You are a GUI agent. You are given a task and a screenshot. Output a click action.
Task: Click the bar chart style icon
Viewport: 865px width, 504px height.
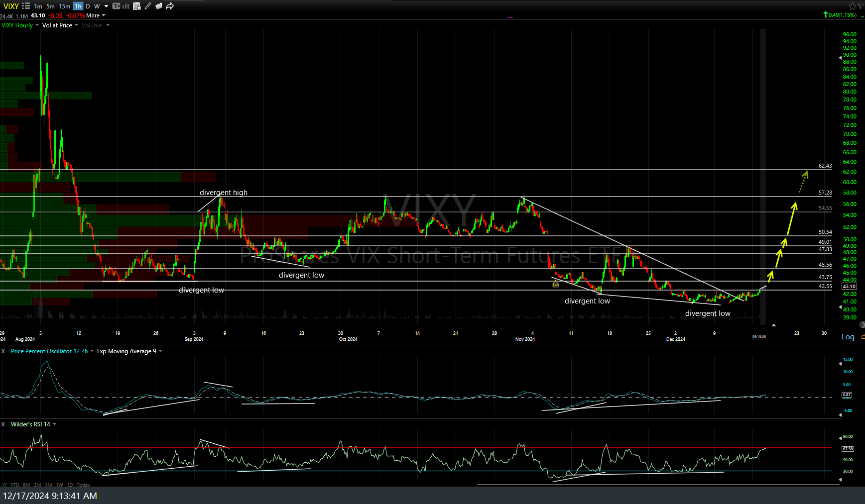pos(126,6)
